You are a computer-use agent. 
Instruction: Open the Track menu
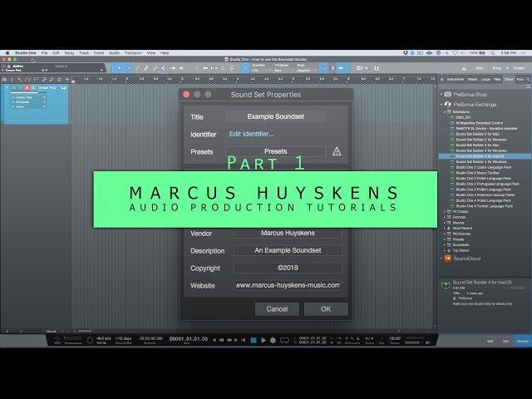84,53
